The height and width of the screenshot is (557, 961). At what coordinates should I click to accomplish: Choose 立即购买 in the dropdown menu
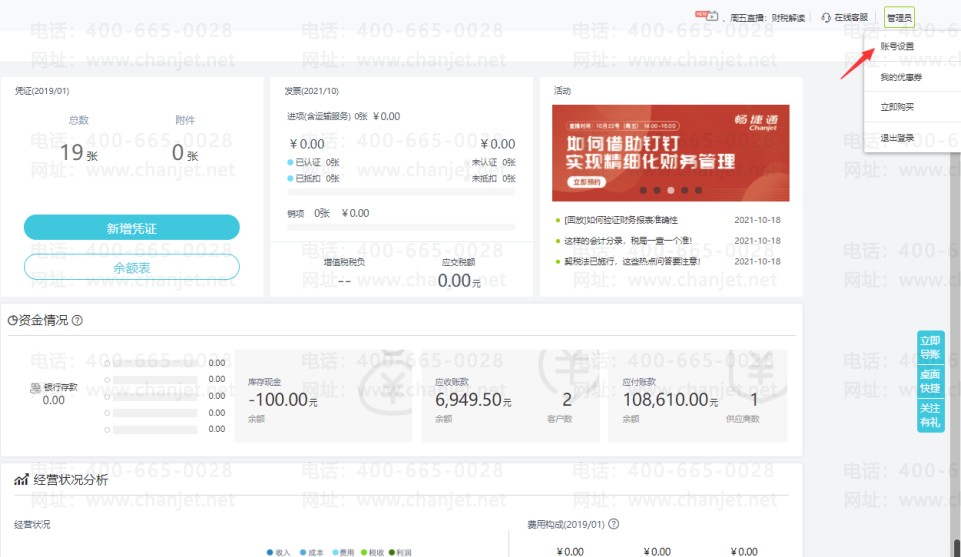coord(897,107)
